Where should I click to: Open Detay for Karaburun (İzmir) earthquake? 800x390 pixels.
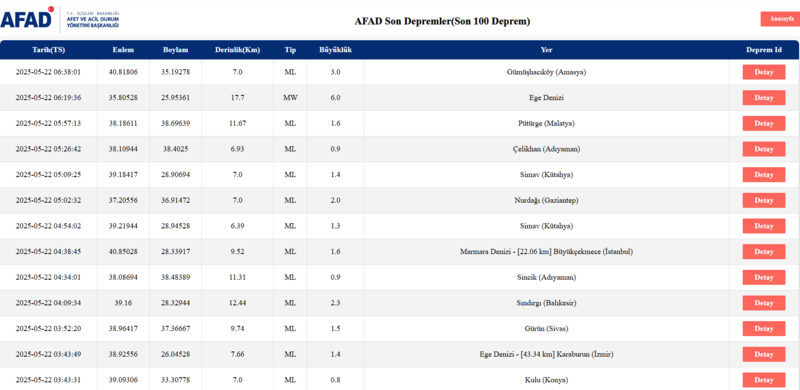click(763, 354)
